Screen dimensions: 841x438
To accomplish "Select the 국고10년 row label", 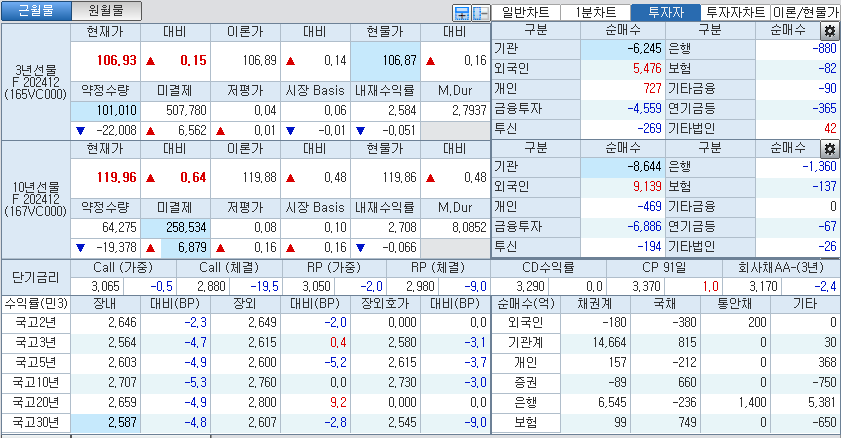I will tap(35, 383).
